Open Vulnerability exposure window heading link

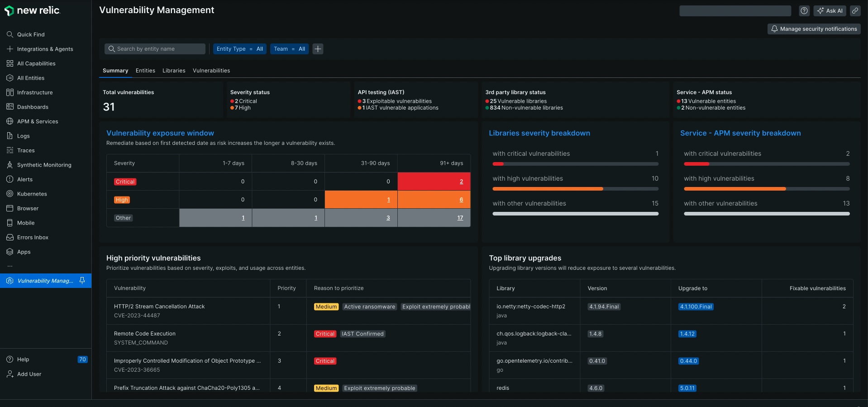tap(160, 133)
